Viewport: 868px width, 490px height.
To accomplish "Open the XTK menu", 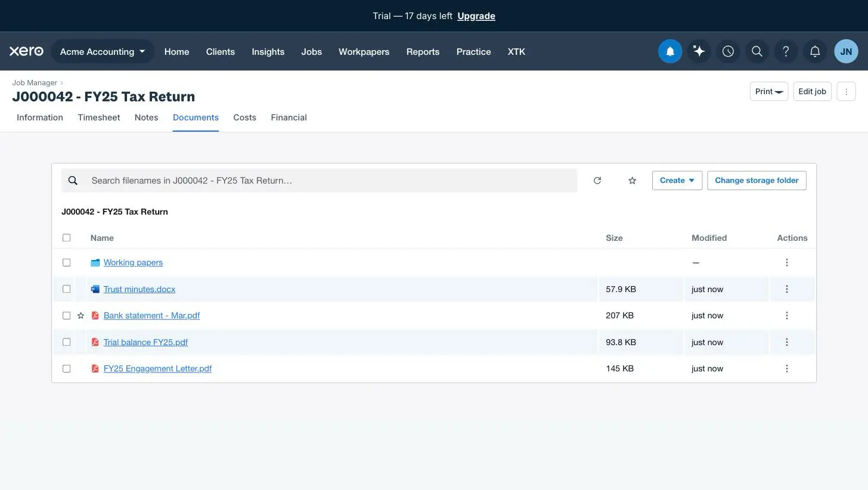I will pos(516,52).
